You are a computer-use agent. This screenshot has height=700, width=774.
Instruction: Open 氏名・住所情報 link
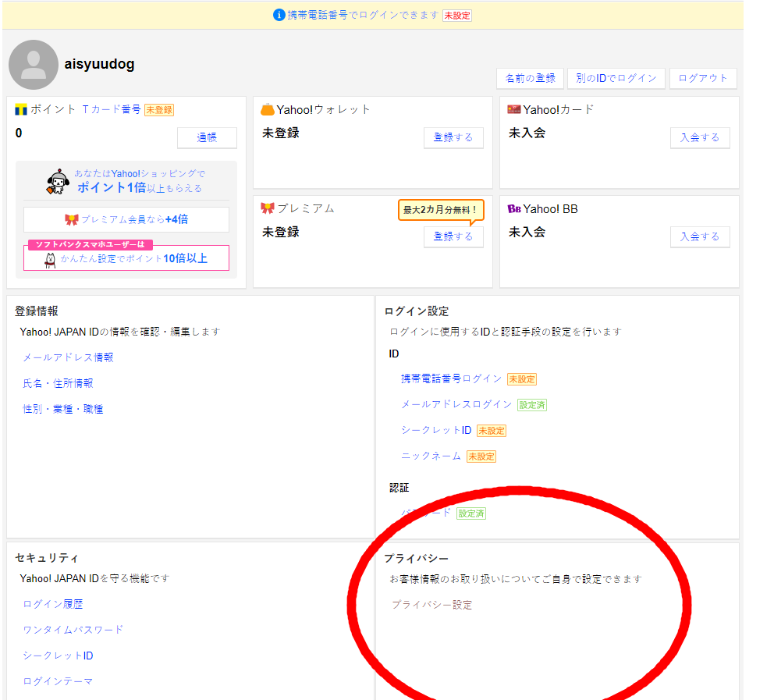(58, 383)
